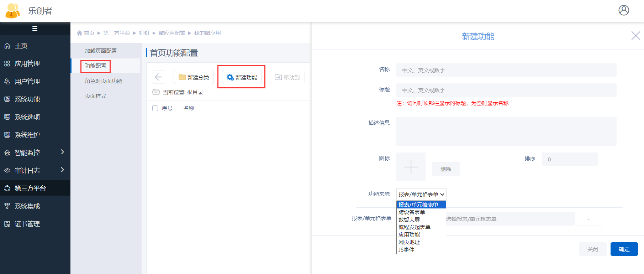Click the 名称 input field
This screenshot has width=644, height=274.
(x=506, y=70)
